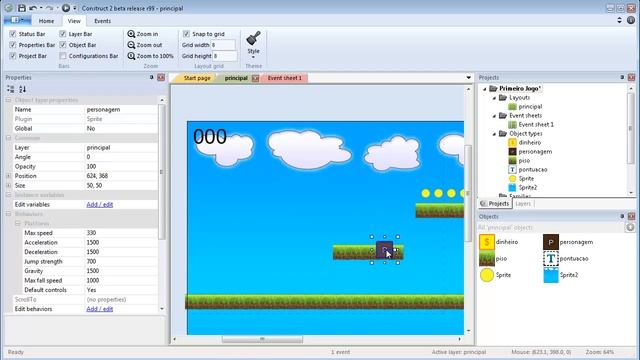This screenshot has height=360, width=640.
Task: Click the alphabetical sort icon in Properties
Action: [x=22, y=89]
